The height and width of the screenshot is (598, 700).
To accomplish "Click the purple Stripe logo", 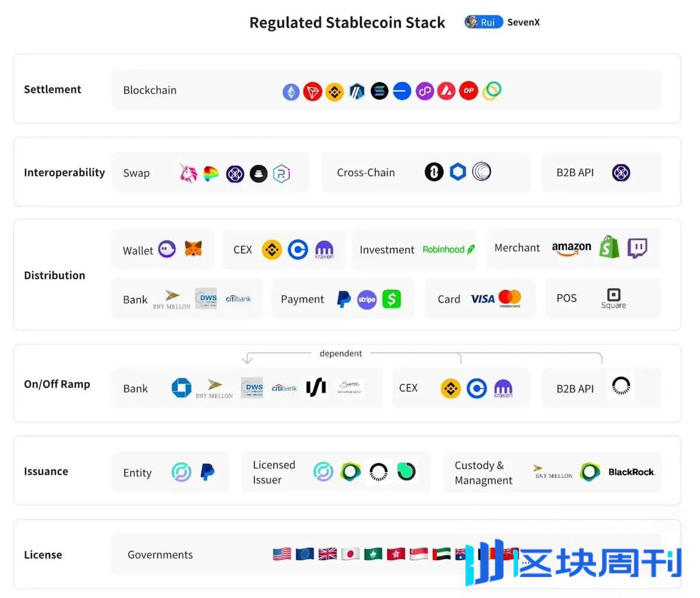I will (x=367, y=300).
